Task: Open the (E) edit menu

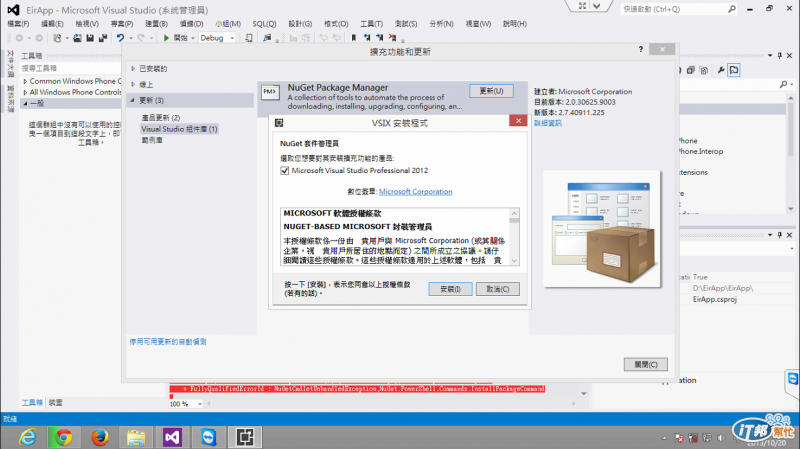Action: pos(52,23)
